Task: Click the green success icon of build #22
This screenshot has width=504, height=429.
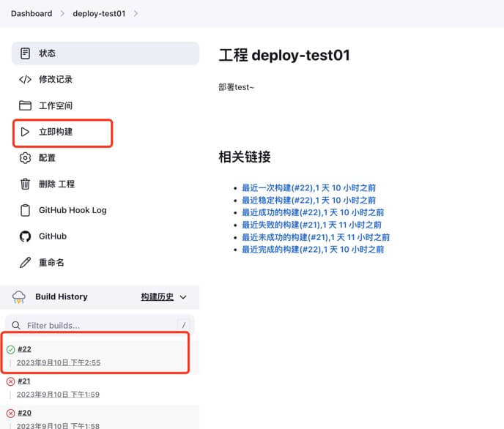Action: (10, 349)
